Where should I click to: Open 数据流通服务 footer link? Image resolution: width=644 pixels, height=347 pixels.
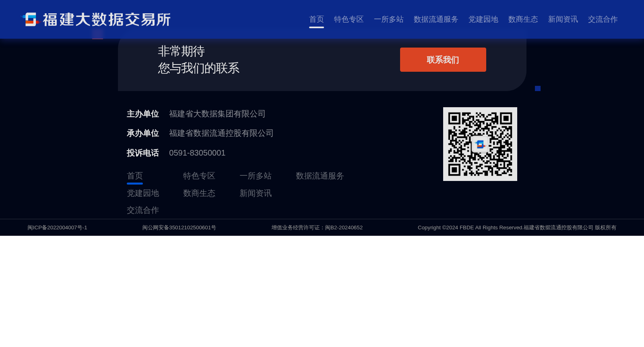pyautogui.click(x=320, y=176)
